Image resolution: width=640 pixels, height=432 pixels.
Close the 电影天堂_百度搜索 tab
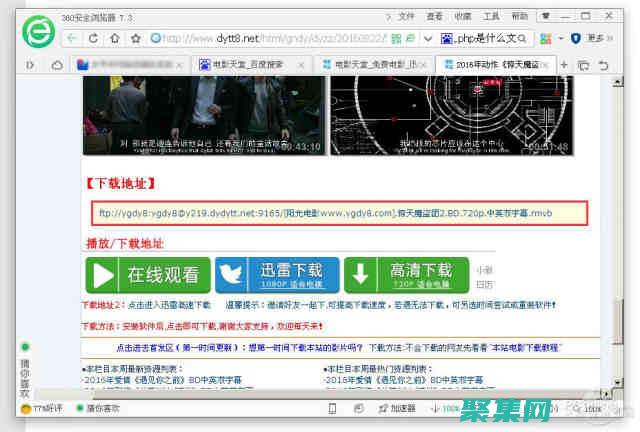point(301,65)
